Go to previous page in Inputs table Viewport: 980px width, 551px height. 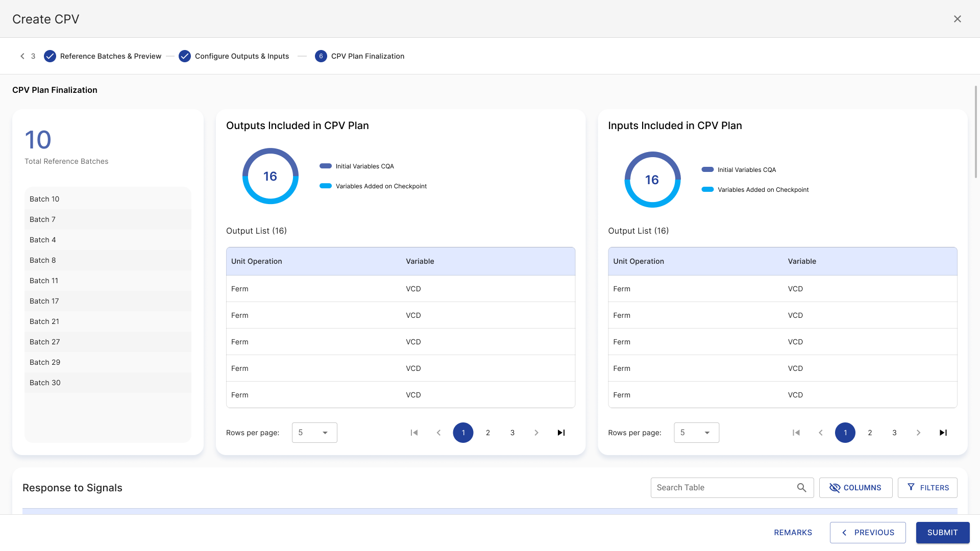click(820, 433)
